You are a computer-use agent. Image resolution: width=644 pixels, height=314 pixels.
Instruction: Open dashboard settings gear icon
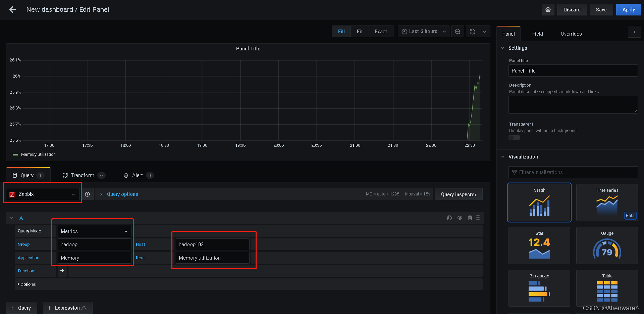[548, 10]
